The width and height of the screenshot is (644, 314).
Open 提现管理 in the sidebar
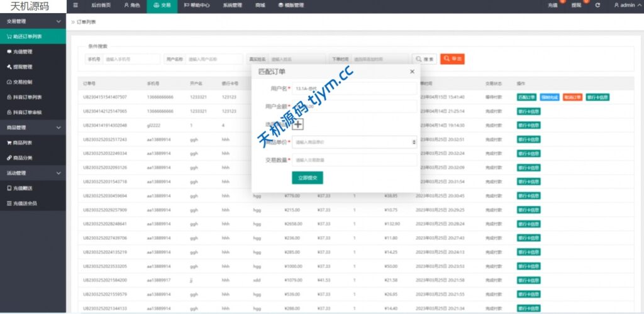23,67
